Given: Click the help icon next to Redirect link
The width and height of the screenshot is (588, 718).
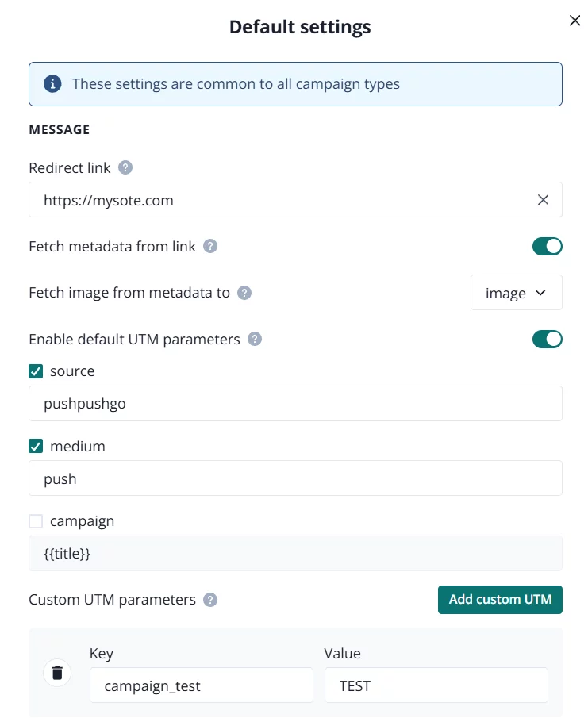Looking at the screenshot, I should coord(125,167).
